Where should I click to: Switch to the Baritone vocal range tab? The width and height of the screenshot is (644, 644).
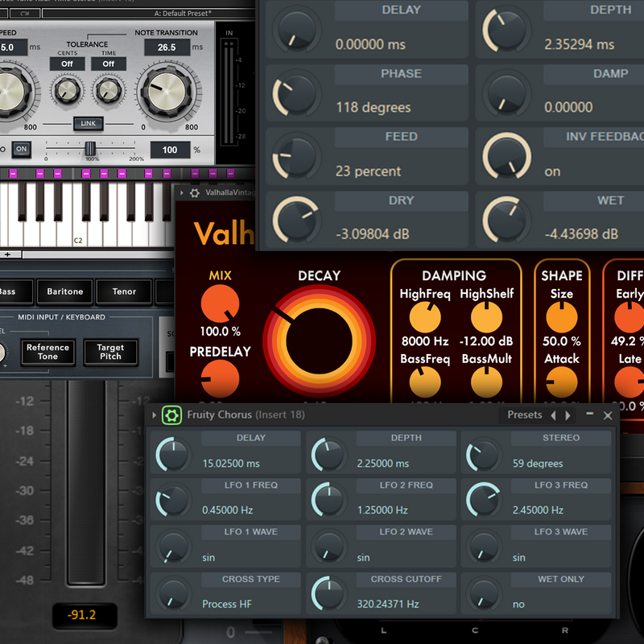[x=64, y=291]
